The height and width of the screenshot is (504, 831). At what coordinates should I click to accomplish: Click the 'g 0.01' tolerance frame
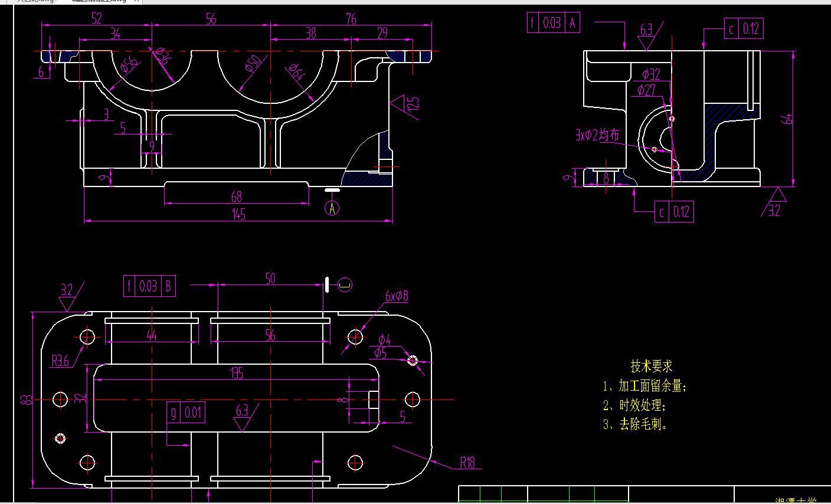[186, 412]
